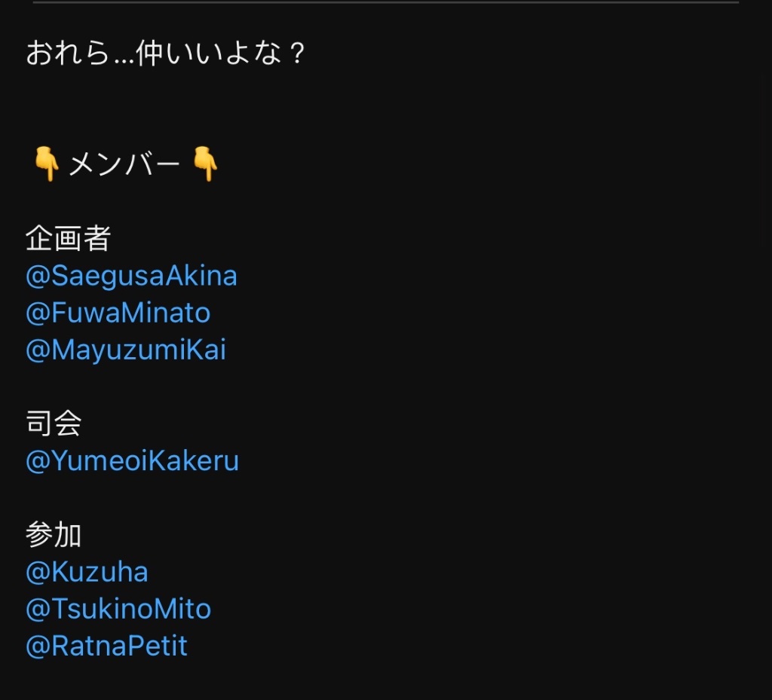Click the おれら...仲いいよな？ headline text
The image size is (772, 700).
165,53
